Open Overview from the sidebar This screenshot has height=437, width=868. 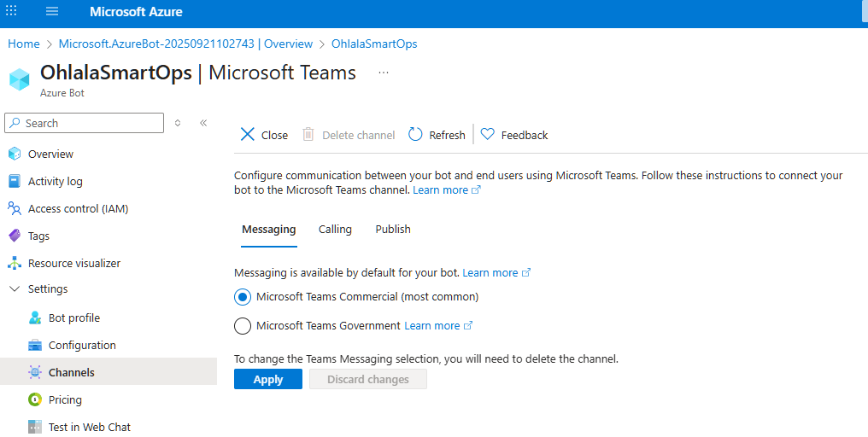coord(50,154)
